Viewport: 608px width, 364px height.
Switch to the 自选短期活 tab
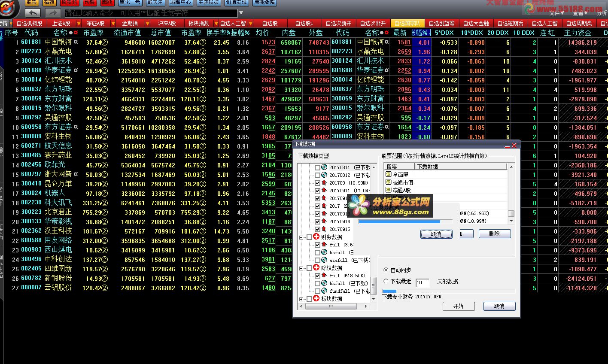click(510, 23)
